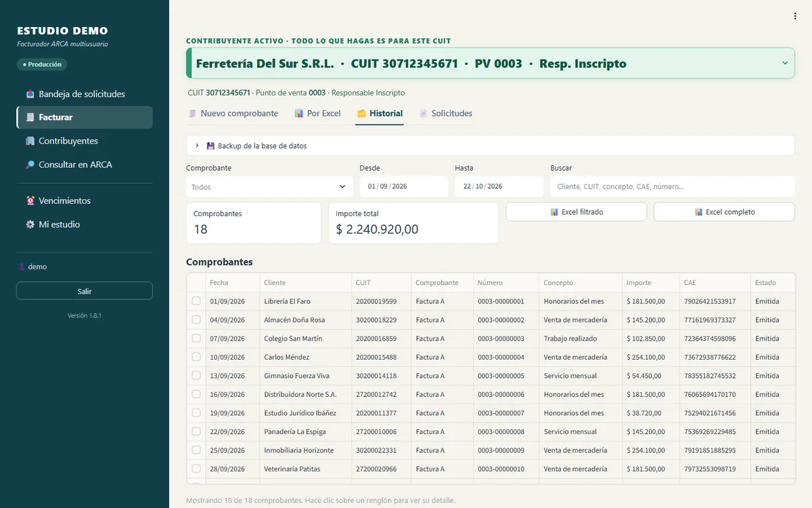Click the Importe column header
This screenshot has width=812, height=508.
[651, 282]
